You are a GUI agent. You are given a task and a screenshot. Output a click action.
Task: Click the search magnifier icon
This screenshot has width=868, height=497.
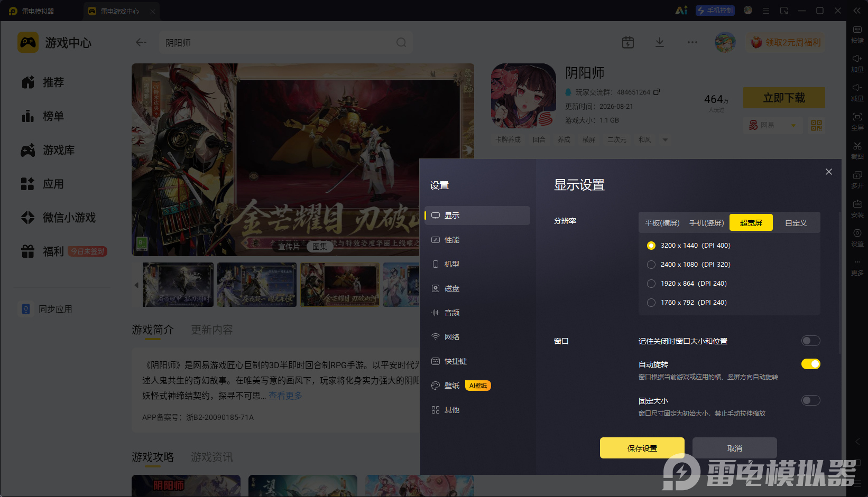pos(401,42)
